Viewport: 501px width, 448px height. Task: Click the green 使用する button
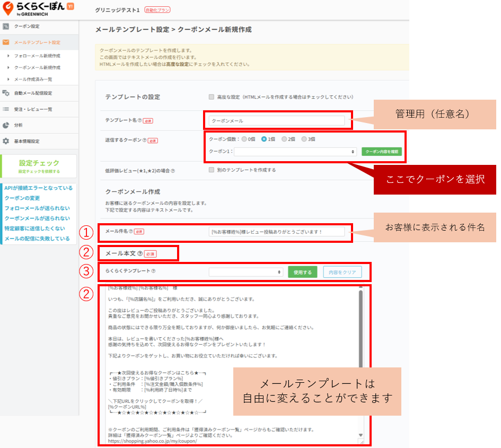302,272
